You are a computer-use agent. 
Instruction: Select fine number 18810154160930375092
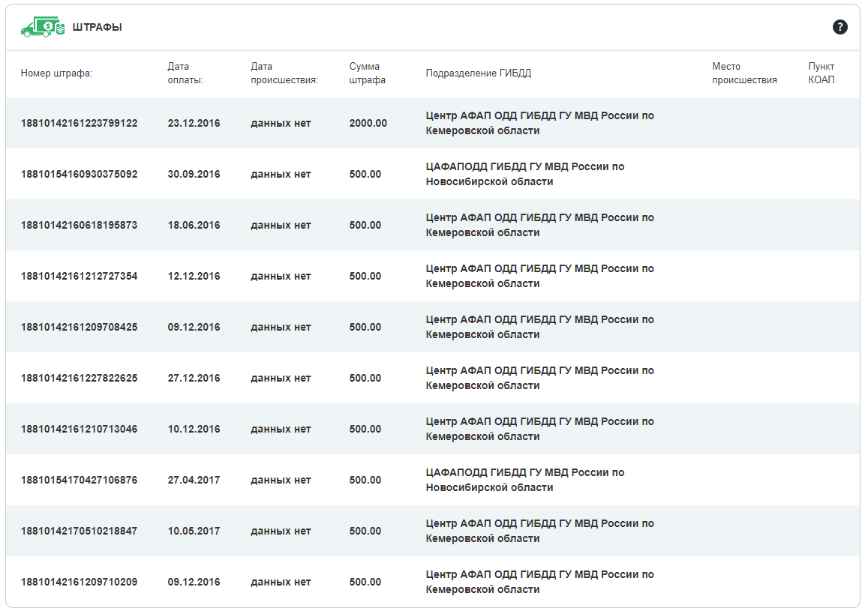[80, 174]
